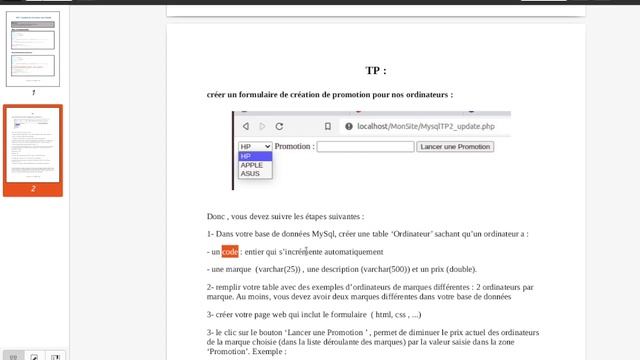Click the highlighted word 'code'
The image size is (640, 360).
click(x=230, y=252)
